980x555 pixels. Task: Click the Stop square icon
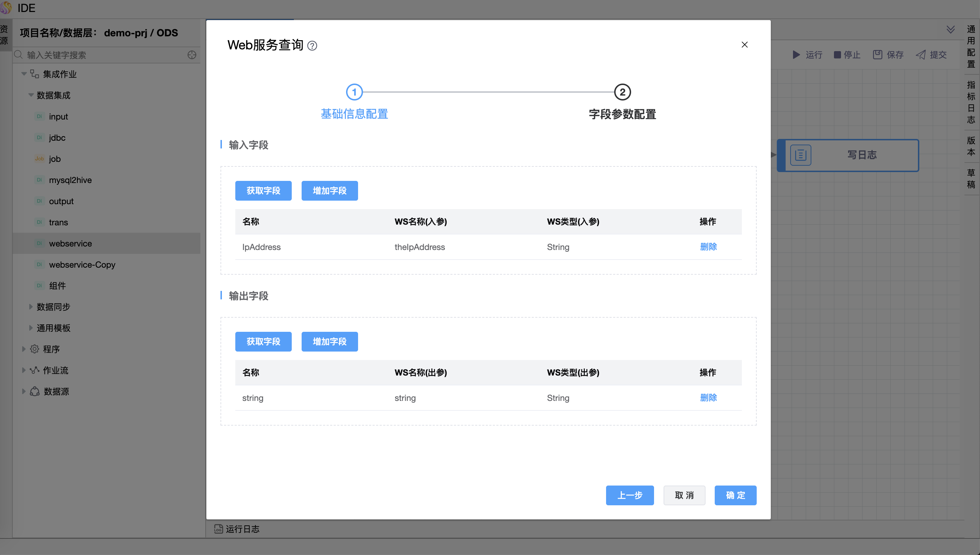[837, 55]
